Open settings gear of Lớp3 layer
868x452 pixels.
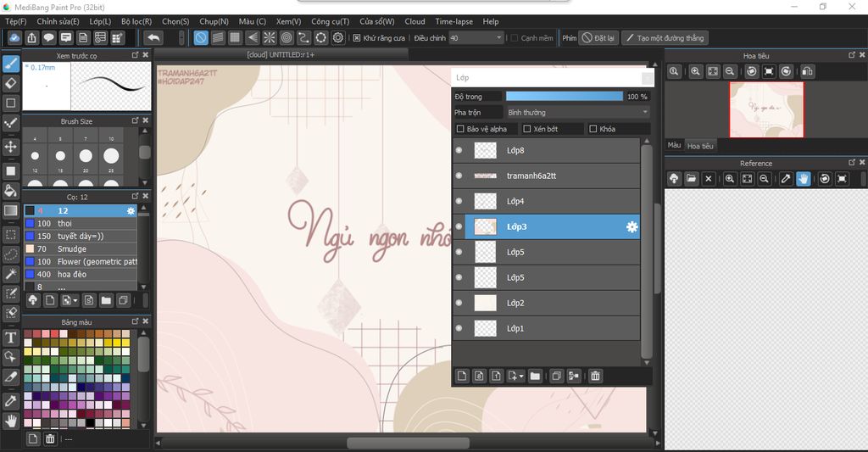point(632,226)
